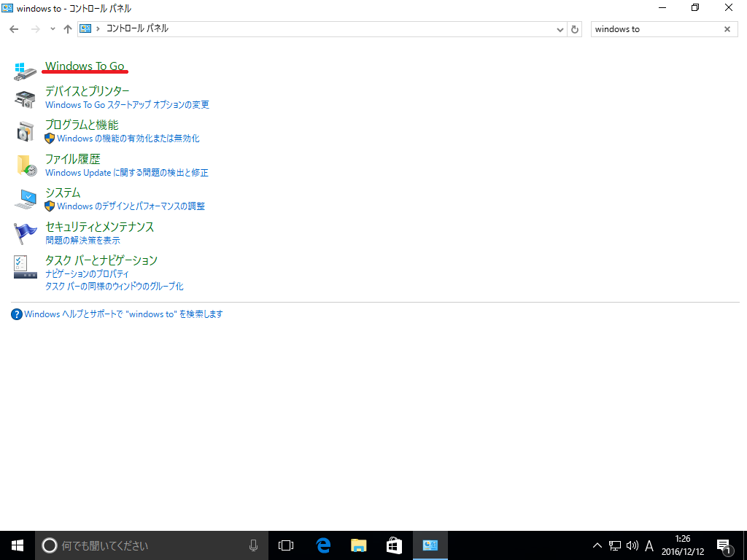Viewport: 747px width, 560px height.
Task: Open the Windows Start menu
Action: coord(18,545)
